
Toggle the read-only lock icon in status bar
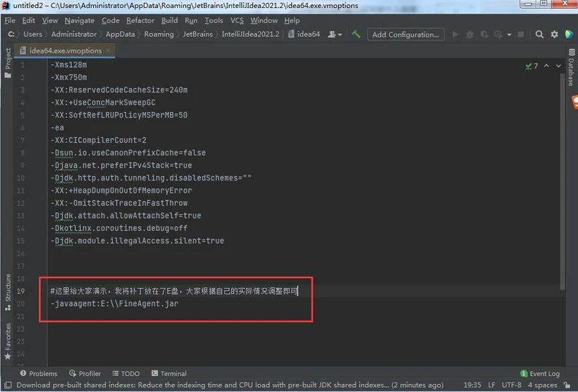(569, 385)
